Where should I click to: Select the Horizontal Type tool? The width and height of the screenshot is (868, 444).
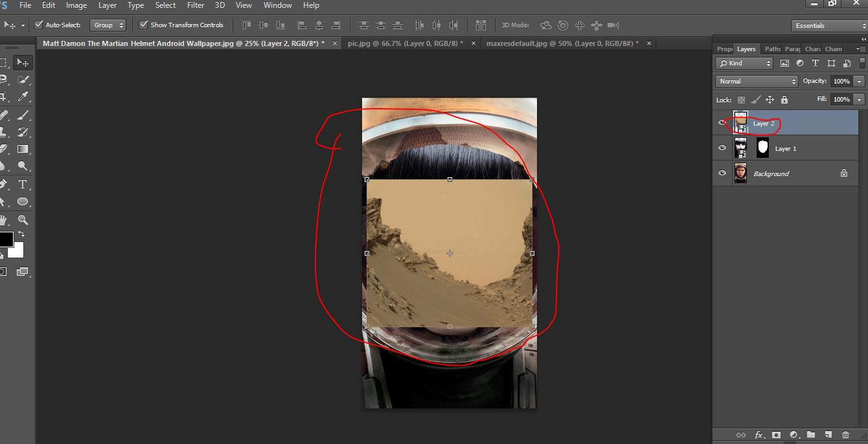click(23, 184)
